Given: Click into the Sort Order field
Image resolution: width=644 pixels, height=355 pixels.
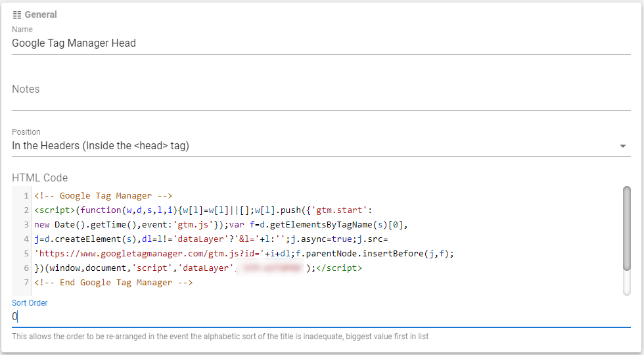Looking at the screenshot, I should pyautogui.click(x=321, y=317).
